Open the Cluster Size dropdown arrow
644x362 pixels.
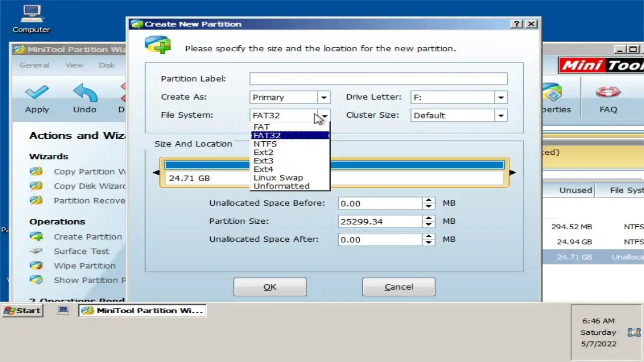(501, 116)
